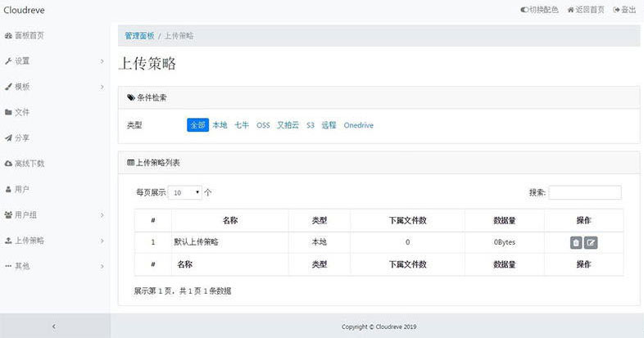The image size is (644, 338).
Task: Click the upload icon for 上传策略 in sidebar
Action: (x=8, y=241)
